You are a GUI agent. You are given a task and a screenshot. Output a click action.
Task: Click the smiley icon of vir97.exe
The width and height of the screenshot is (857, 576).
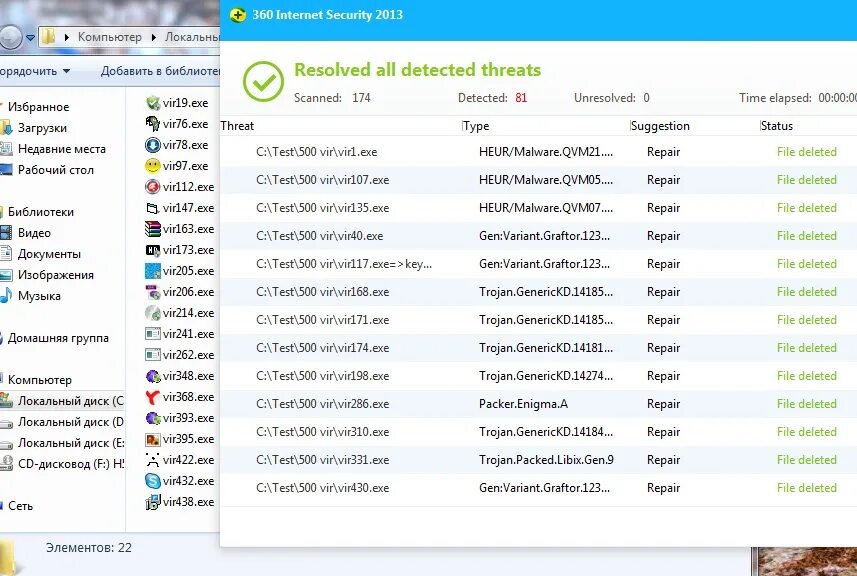point(153,166)
